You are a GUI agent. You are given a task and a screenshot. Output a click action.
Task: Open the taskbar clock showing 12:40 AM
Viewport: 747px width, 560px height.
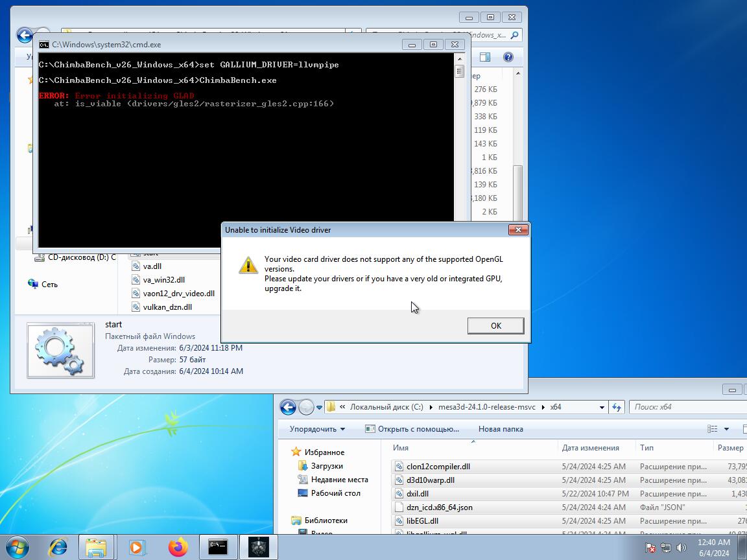click(x=714, y=548)
